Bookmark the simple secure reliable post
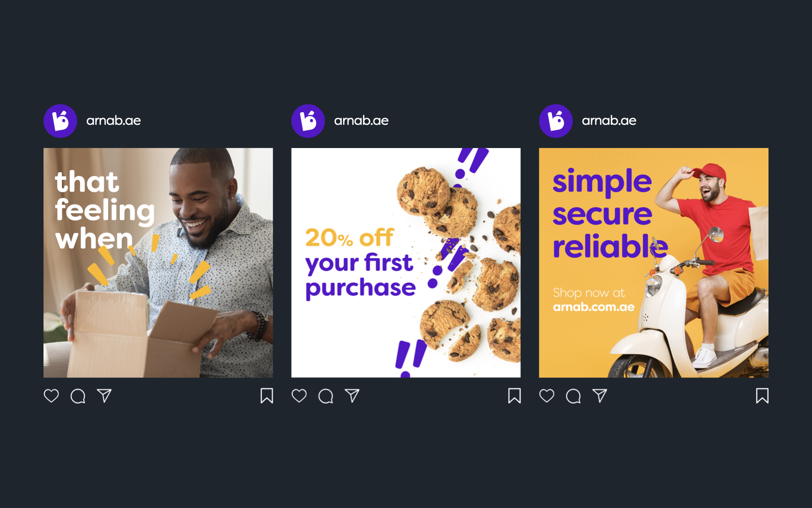The image size is (812, 508). pyautogui.click(x=762, y=396)
